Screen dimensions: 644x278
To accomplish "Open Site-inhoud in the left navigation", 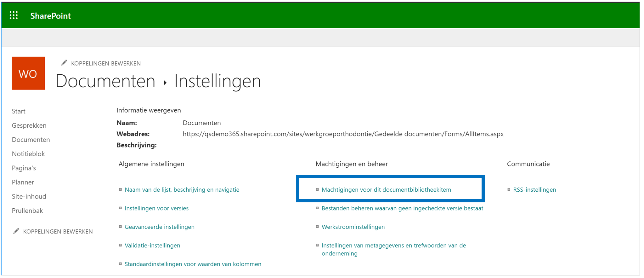I will pyautogui.click(x=29, y=196).
